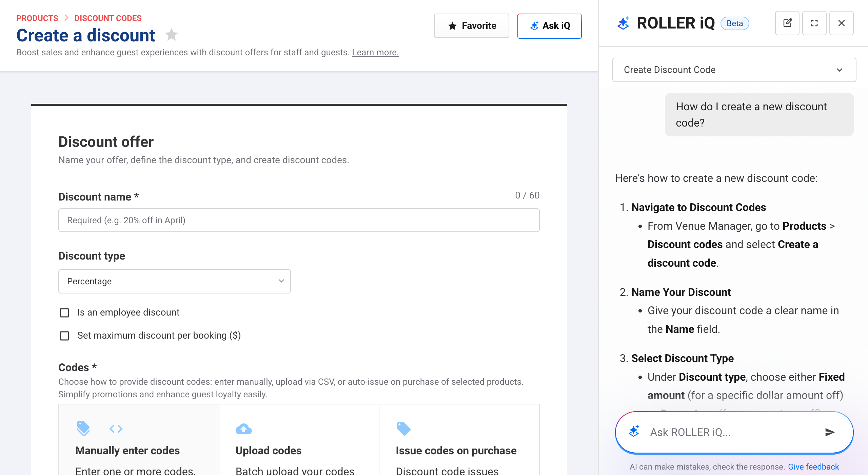Expand ROLLER iQ to full screen
Viewport: 868px width, 475px height.
pos(814,23)
